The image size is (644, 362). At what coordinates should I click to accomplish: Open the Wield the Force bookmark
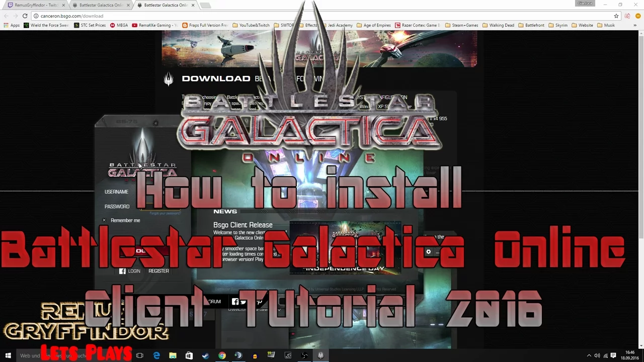click(46, 25)
